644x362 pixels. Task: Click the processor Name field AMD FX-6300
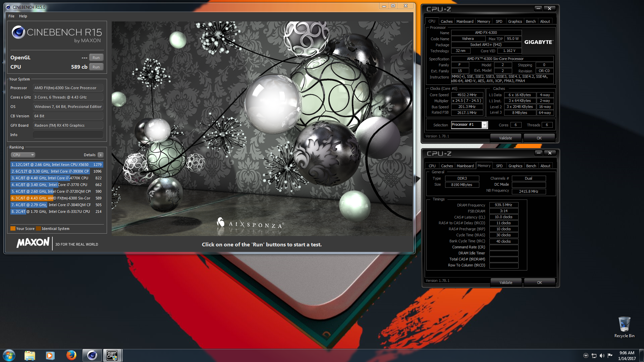click(x=486, y=33)
